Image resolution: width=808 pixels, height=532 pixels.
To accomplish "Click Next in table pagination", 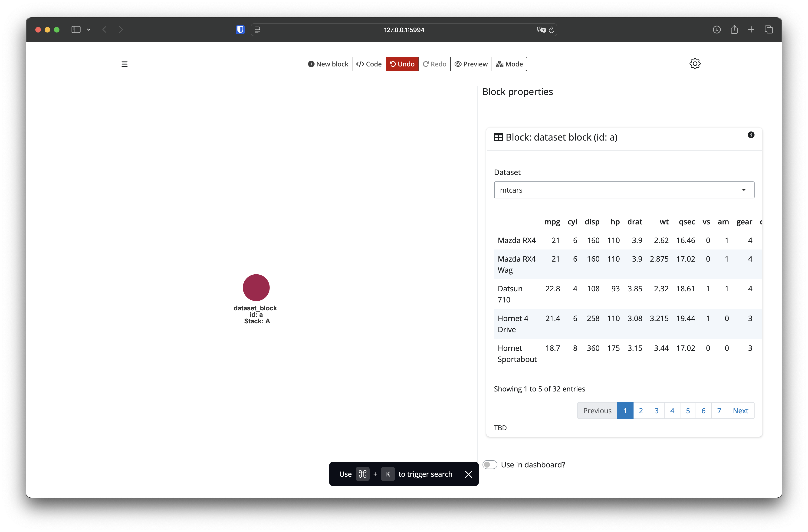I will click(x=740, y=410).
